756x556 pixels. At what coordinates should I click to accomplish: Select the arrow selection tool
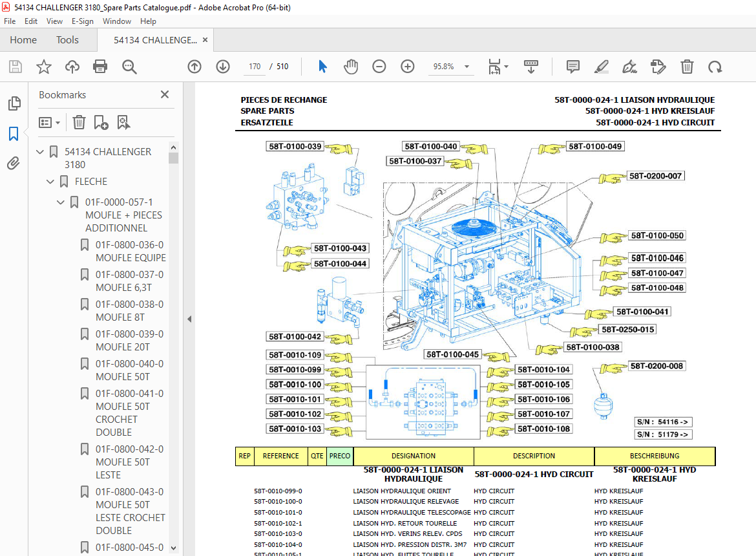tap(322, 67)
